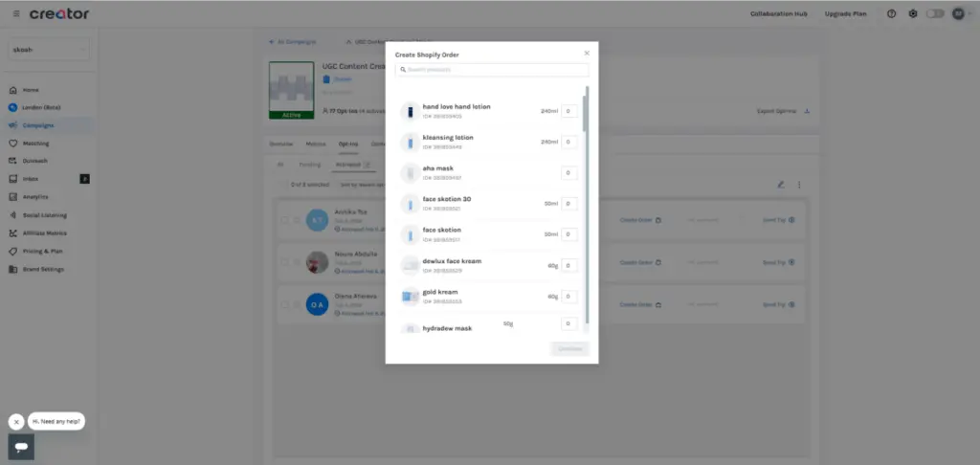
Task: Open the chat support widget icon
Action: tap(21, 447)
